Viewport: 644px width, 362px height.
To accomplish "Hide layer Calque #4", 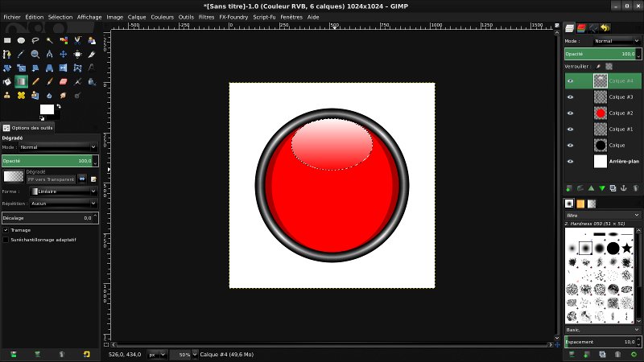I will (570, 81).
